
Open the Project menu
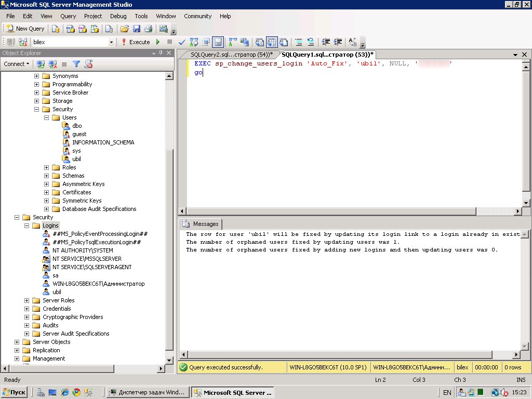(93, 16)
